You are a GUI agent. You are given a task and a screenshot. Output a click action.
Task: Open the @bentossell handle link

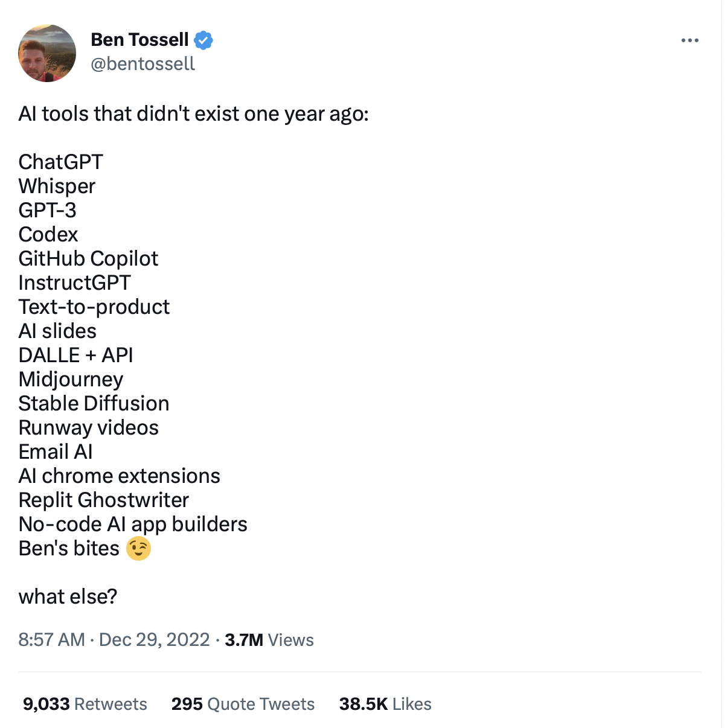143,64
